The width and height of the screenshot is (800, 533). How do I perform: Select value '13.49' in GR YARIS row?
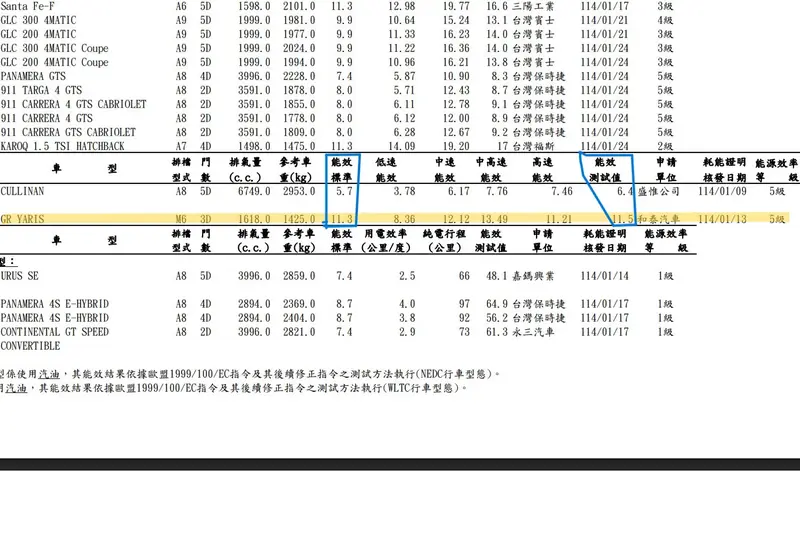(x=494, y=219)
